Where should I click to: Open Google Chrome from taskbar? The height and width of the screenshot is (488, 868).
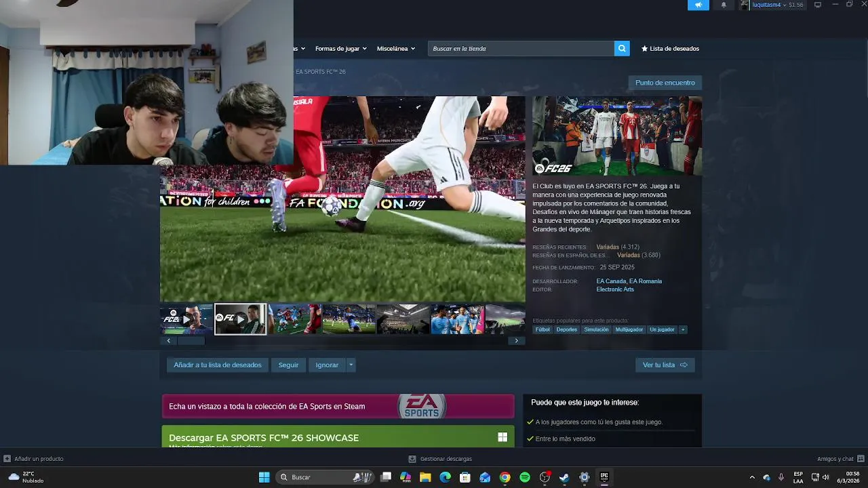click(x=505, y=477)
